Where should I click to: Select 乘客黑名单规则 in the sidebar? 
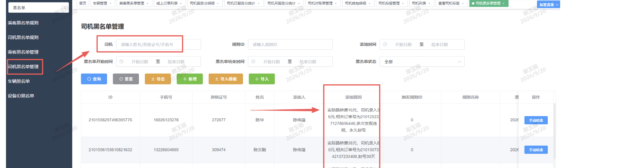pyautogui.click(x=23, y=23)
